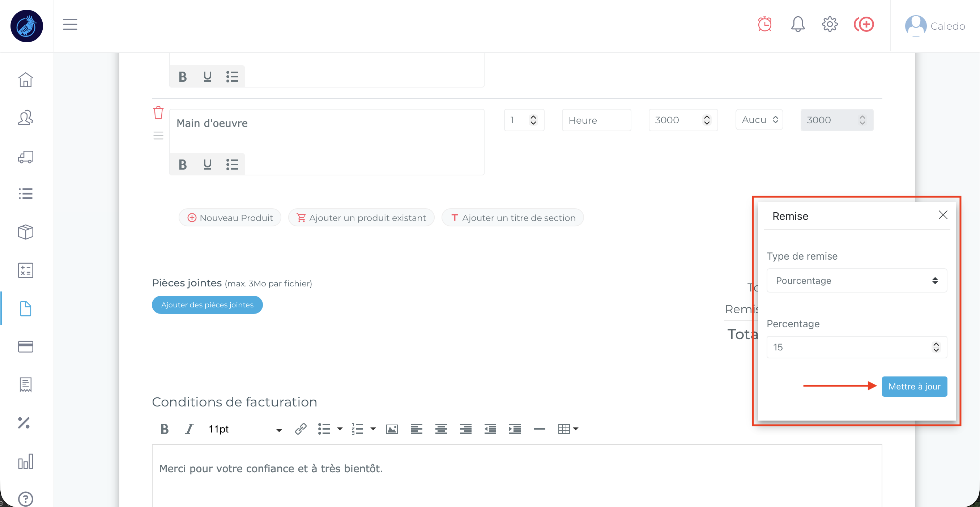Screen dimensions: 980x507
Task: Delete the Main d'oeuvre line with trash icon
Action: point(158,112)
